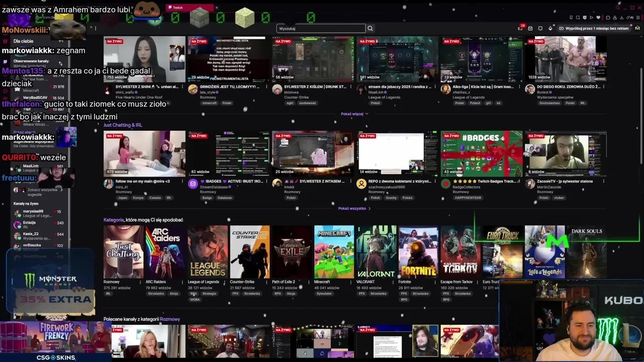Open the Just Chatting & IRL heading link
This screenshot has width=644, height=362.
(x=123, y=125)
